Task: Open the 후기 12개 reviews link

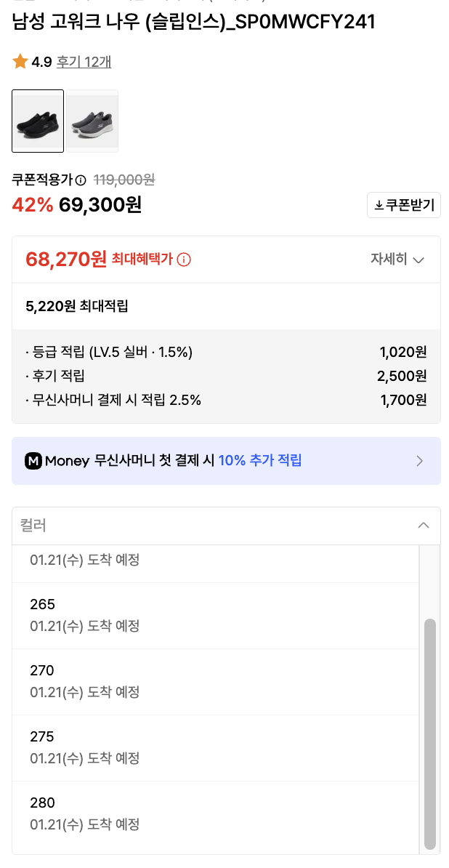Action: (x=84, y=63)
